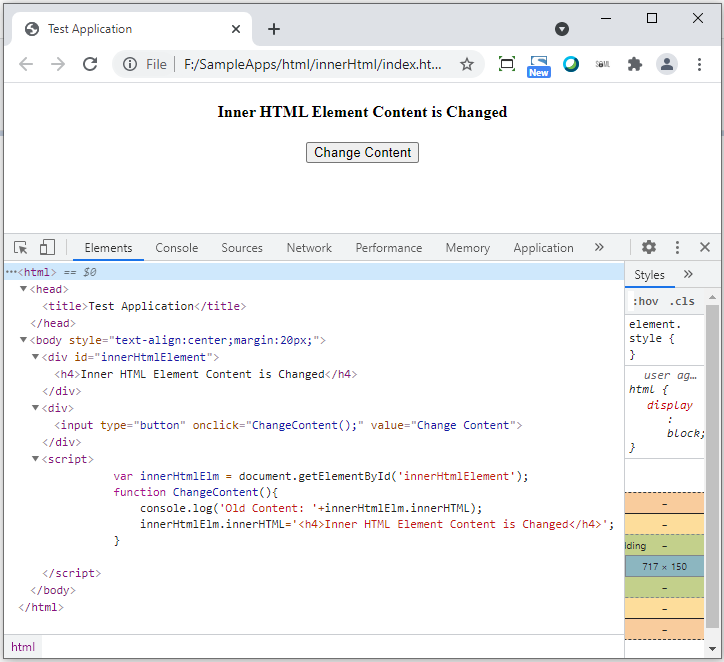Click the Styles pane vertical scrollbar thumb
The image size is (724, 662).
[x=712, y=466]
